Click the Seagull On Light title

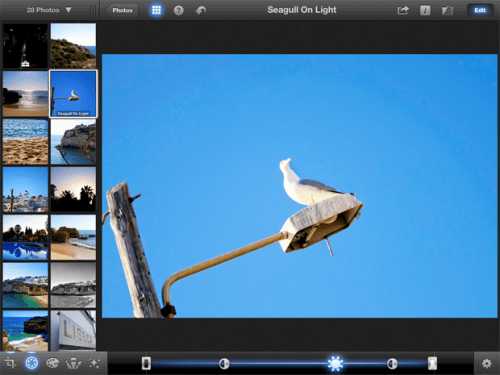click(x=302, y=10)
